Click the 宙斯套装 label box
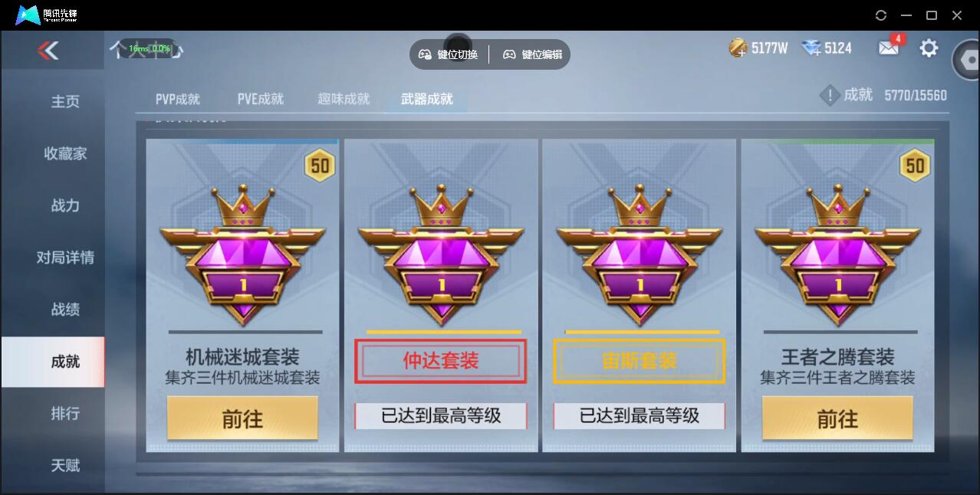The image size is (980, 495). [639, 361]
